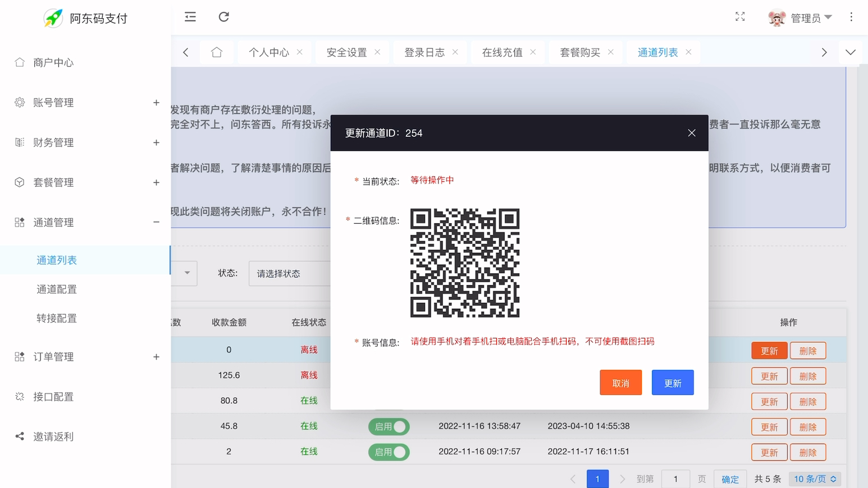The width and height of the screenshot is (868, 488).
Task: Toggle the 启用 switch in the row with amount 2
Action: pyautogui.click(x=389, y=452)
